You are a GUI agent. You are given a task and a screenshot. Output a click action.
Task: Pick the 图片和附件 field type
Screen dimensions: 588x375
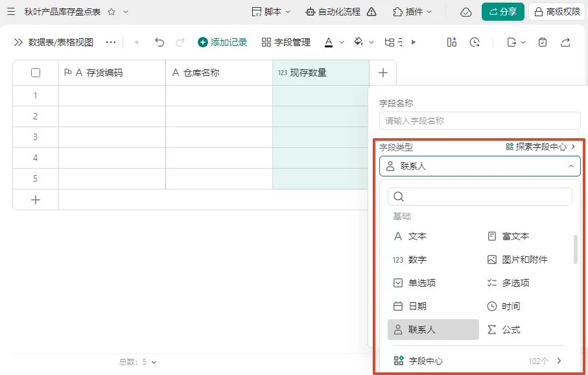click(x=517, y=260)
